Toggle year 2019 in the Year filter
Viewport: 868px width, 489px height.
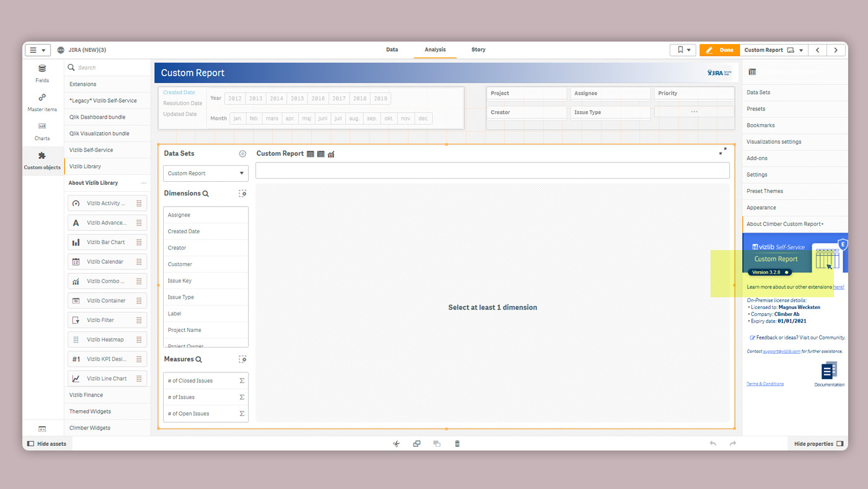pos(381,99)
